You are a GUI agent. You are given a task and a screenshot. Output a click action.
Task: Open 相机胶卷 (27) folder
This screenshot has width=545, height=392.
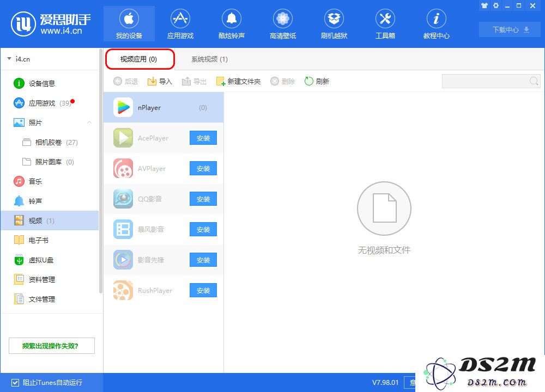[x=50, y=142]
